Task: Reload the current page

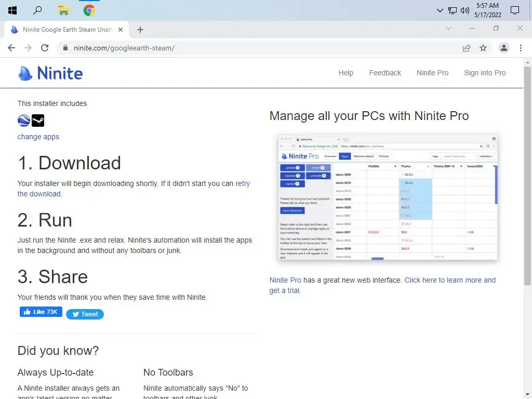Action: click(x=45, y=48)
